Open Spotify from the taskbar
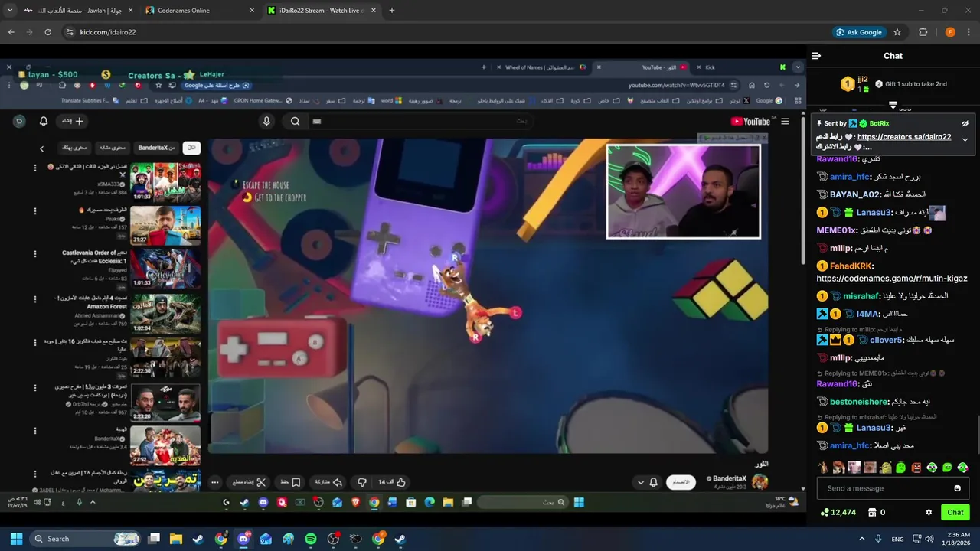The height and width of the screenshot is (551, 980). point(311,539)
